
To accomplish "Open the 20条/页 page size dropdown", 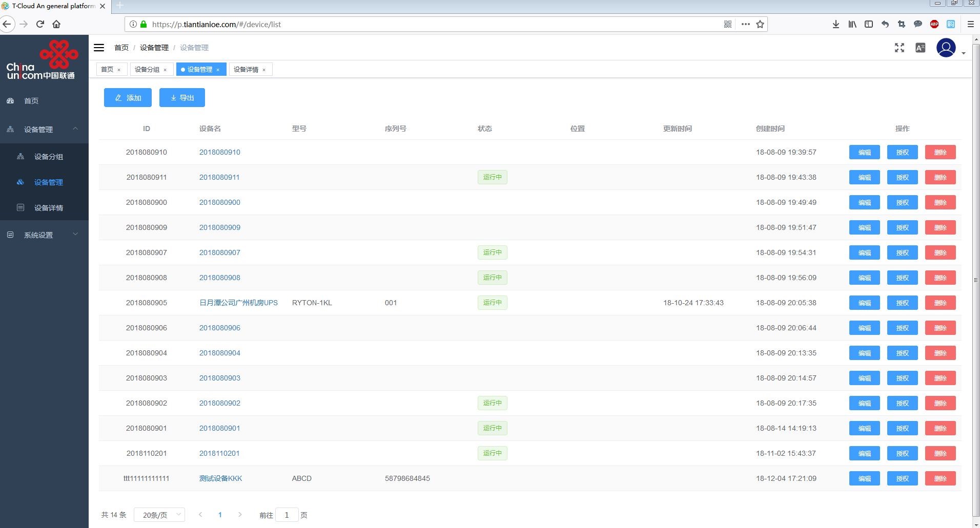I will point(159,515).
